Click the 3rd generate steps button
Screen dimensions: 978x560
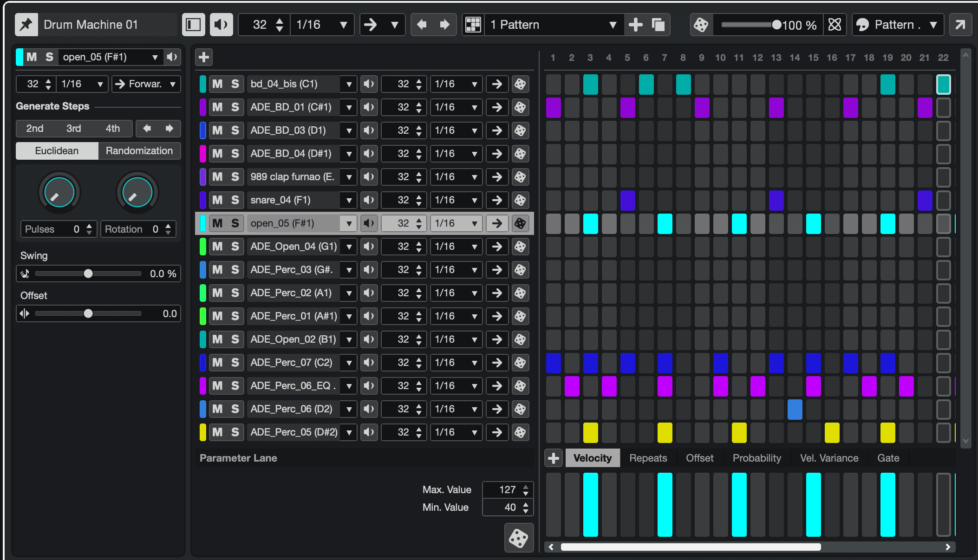[x=74, y=129]
